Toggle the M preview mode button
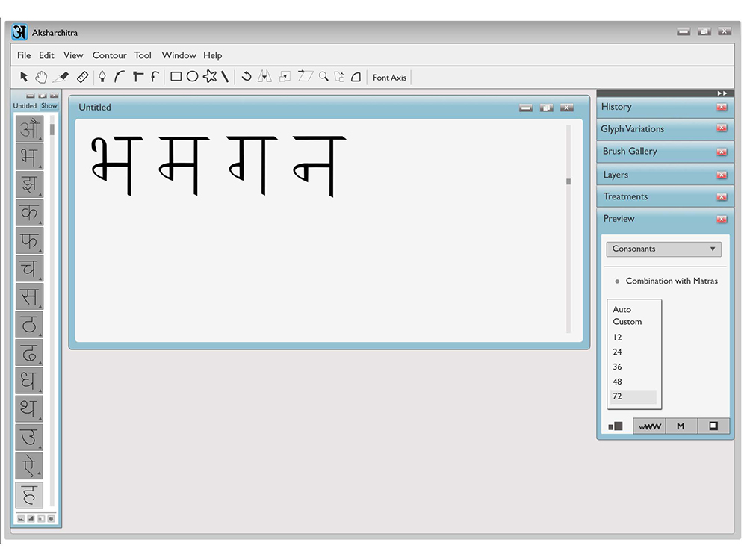Screen dimensions: 747x560 681,426
